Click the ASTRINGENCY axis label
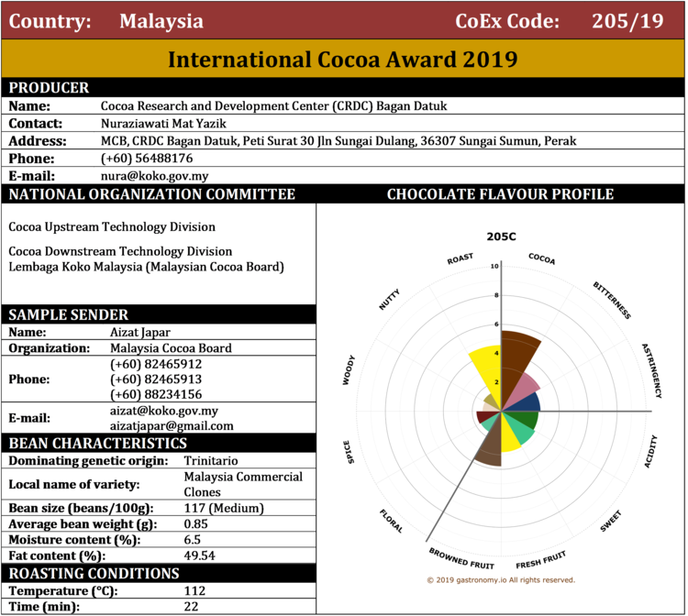The width and height of the screenshot is (688, 616). [651, 370]
